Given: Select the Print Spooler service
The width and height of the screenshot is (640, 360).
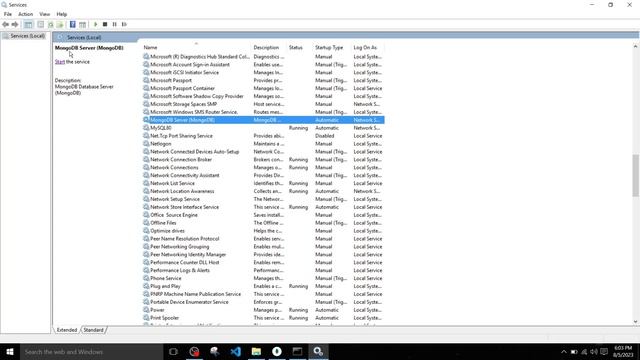Looking at the screenshot, I should [x=164, y=318].
